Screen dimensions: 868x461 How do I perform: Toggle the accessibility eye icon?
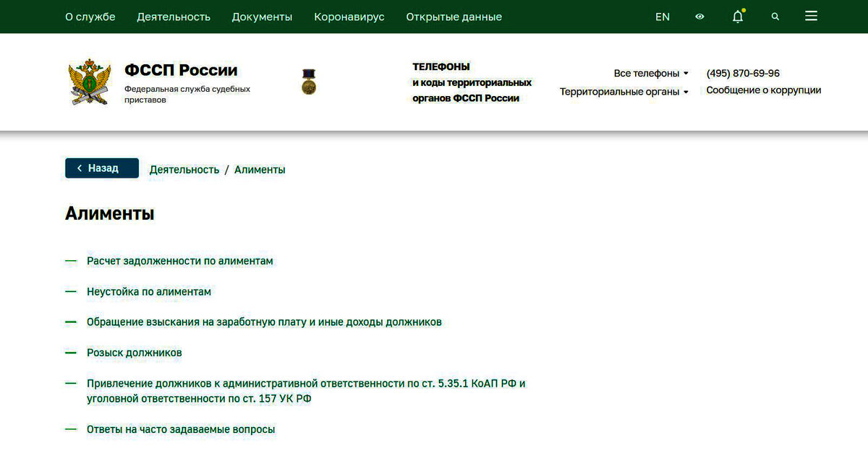(x=699, y=17)
